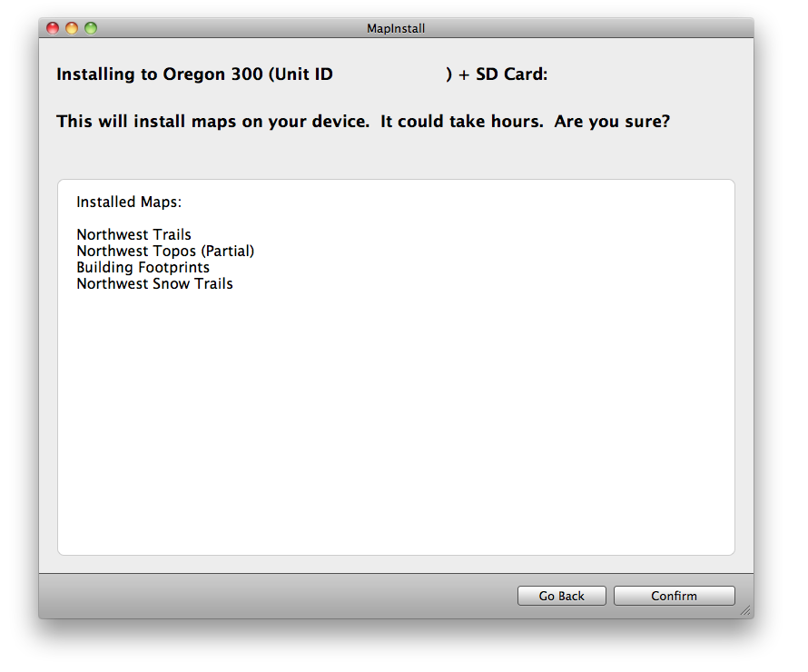
Task: Click the blank Unit ID value area
Action: (x=389, y=74)
